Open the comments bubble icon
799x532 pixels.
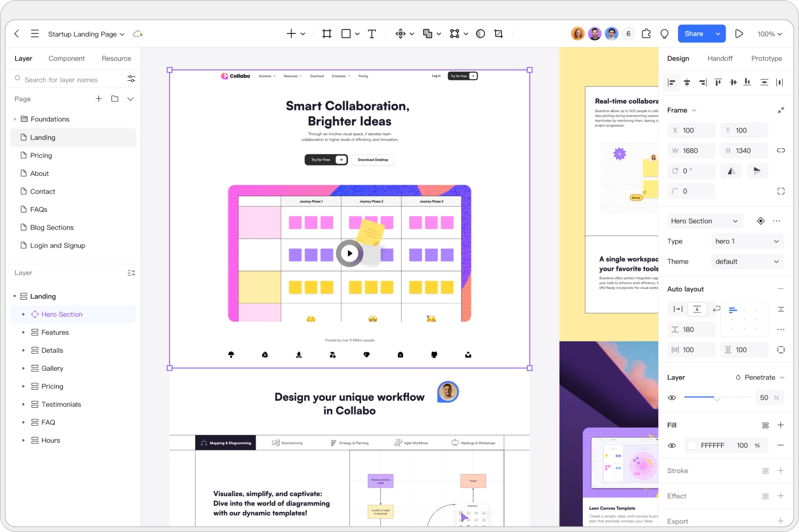pyautogui.click(x=664, y=33)
